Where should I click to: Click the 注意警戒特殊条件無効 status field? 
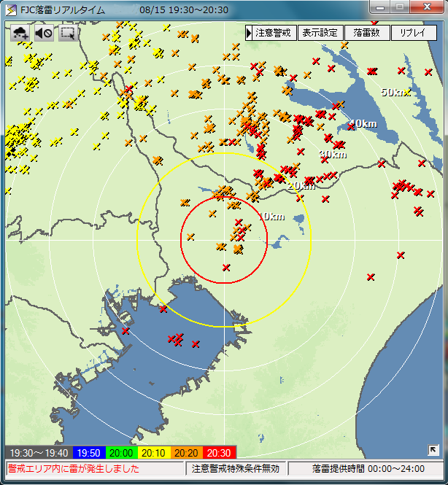(x=236, y=469)
